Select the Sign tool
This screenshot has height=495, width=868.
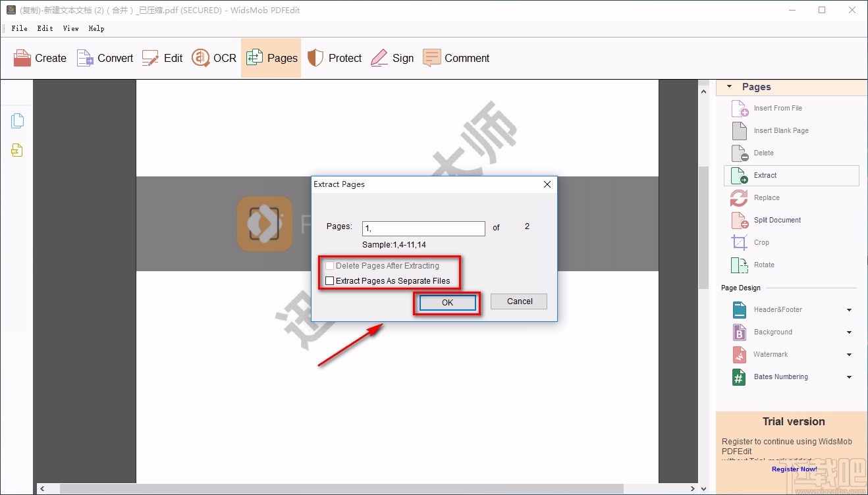tap(392, 58)
